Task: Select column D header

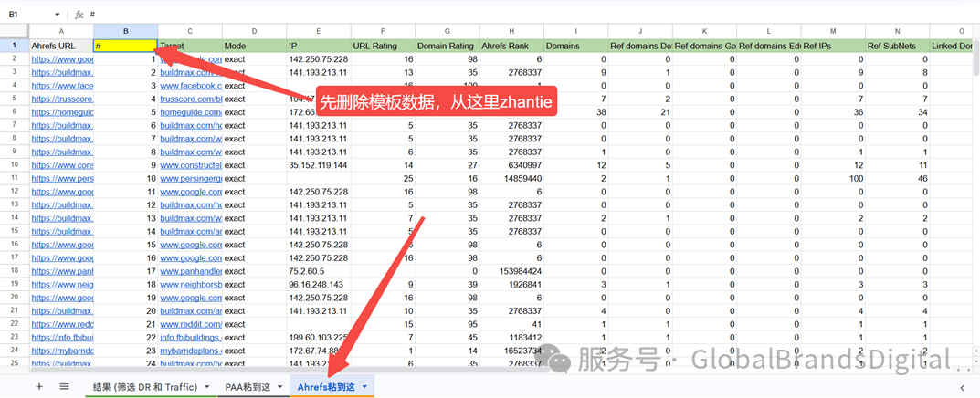Action: (x=255, y=31)
